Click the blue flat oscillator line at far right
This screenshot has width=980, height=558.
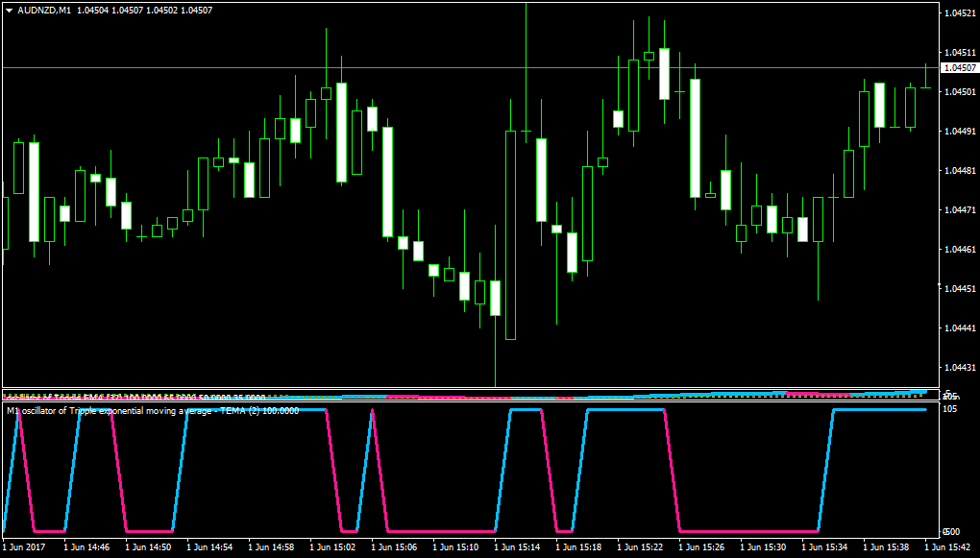point(880,409)
